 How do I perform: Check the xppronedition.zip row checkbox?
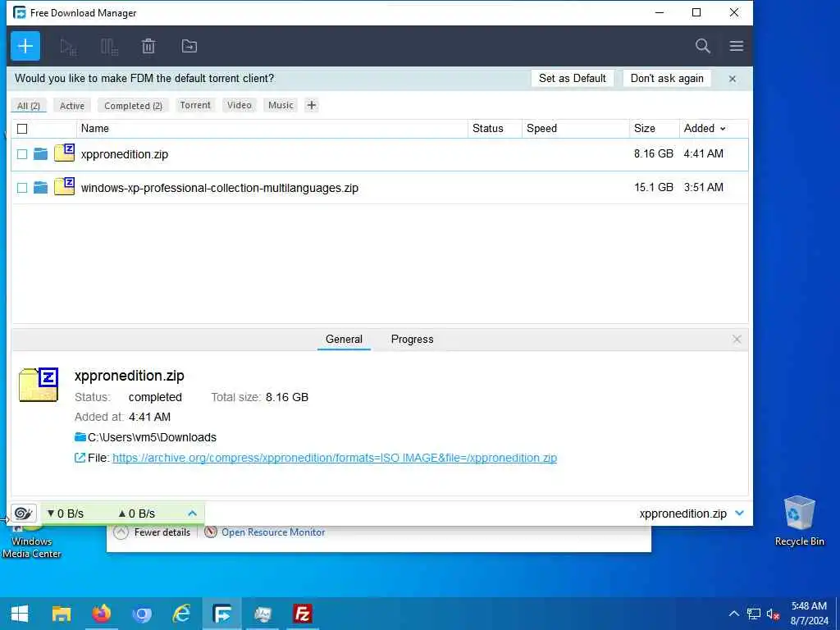(x=22, y=154)
